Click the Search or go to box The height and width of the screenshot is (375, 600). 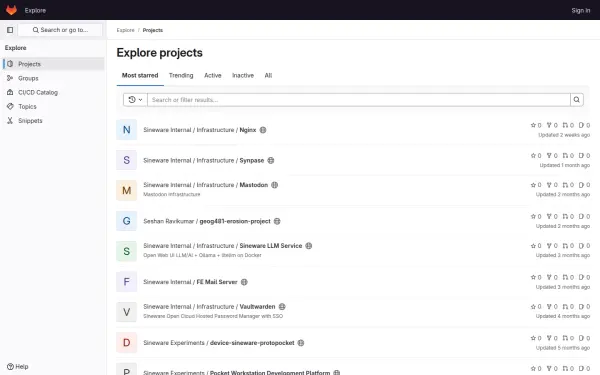pos(60,30)
